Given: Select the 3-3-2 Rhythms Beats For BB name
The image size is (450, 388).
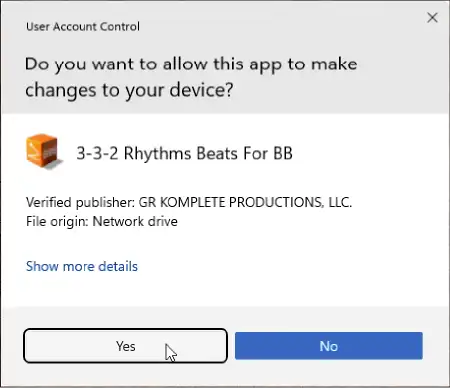Looking at the screenshot, I should click(184, 154).
